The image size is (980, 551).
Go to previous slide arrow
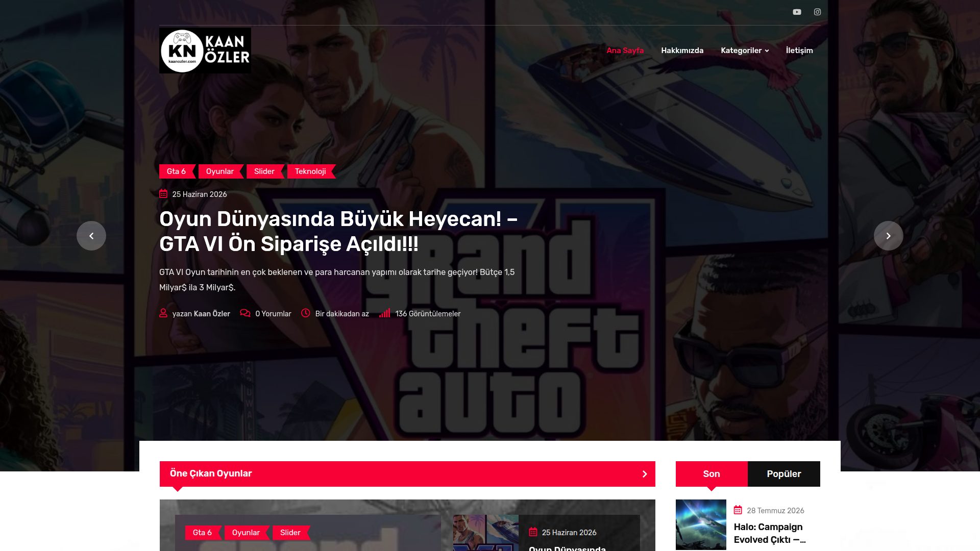91,236
